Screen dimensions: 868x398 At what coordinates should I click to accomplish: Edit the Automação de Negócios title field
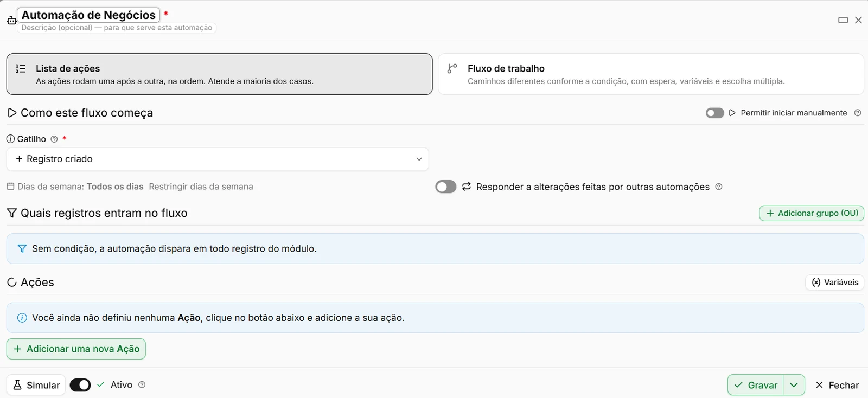[88, 15]
